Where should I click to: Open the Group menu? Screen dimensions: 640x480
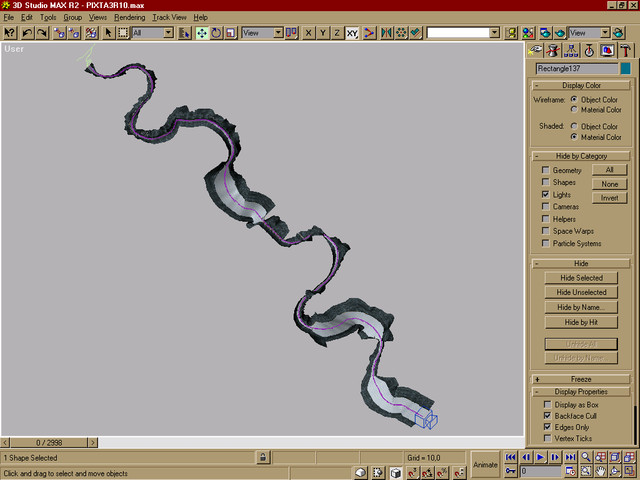(x=73, y=18)
